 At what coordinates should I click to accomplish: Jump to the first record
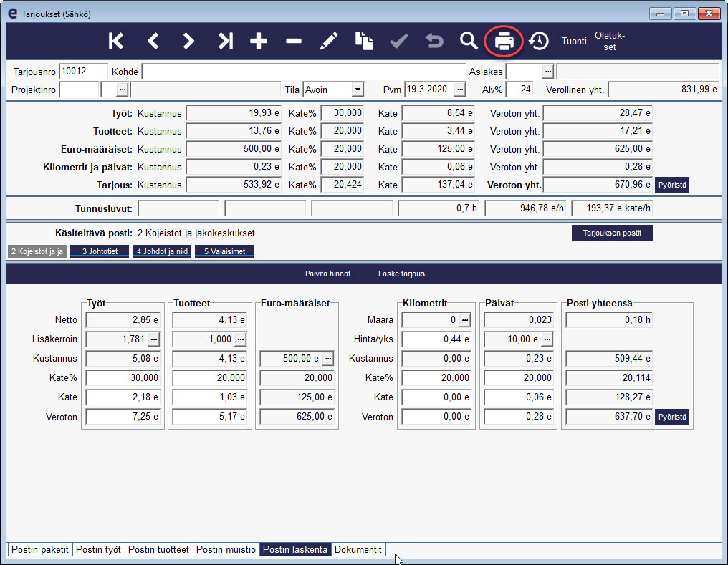coord(116,42)
